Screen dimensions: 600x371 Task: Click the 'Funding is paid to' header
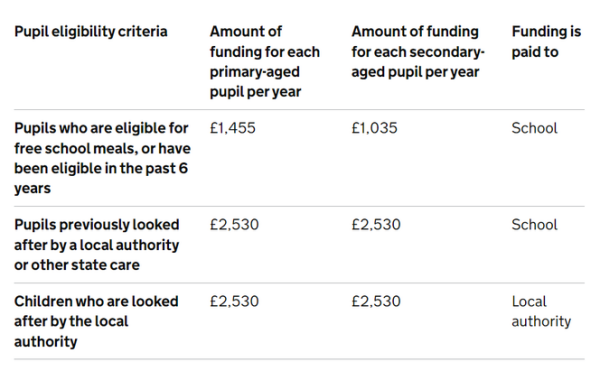pos(546,42)
